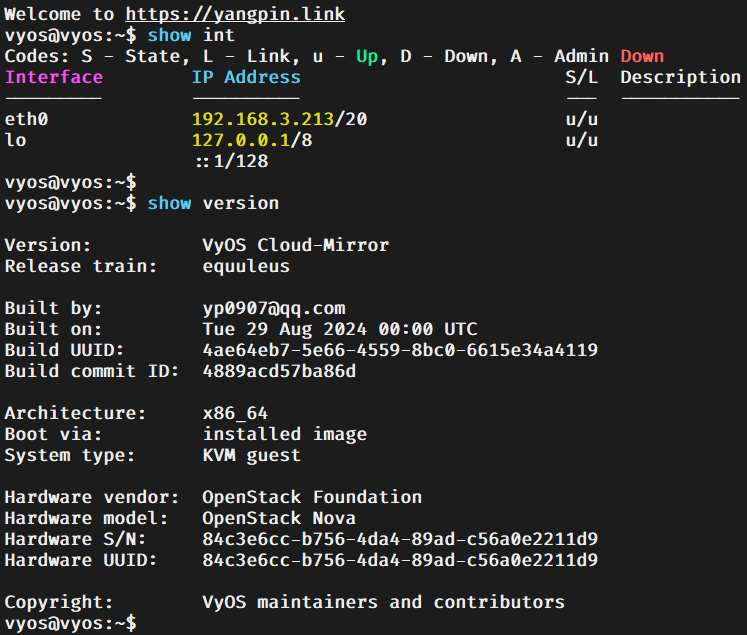Select the 'IP Address' column header

(246, 77)
